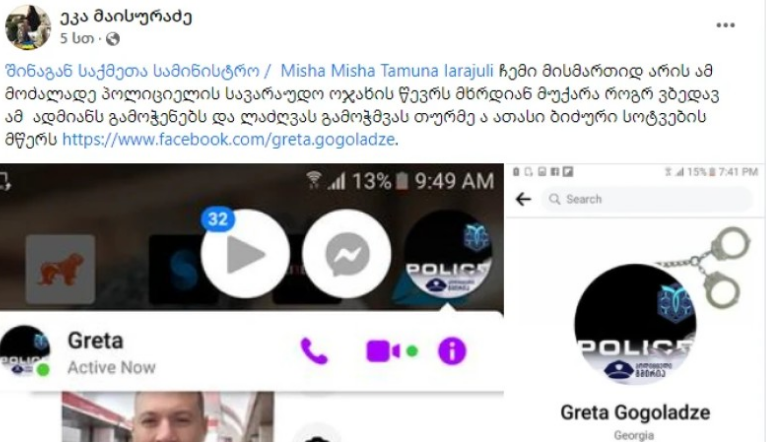Click the შინაგან საქმეთა სამინისტრო tag
The height and width of the screenshot is (444, 766).
tap(132, 71)
